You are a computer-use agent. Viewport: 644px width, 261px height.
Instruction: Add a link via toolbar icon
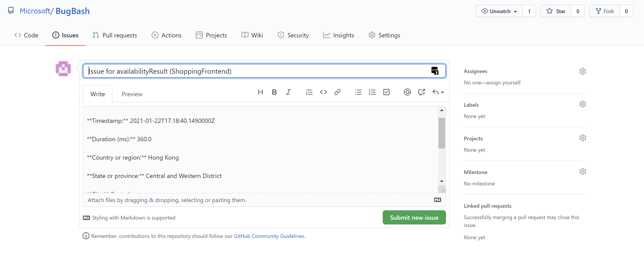tap(337, 92)
